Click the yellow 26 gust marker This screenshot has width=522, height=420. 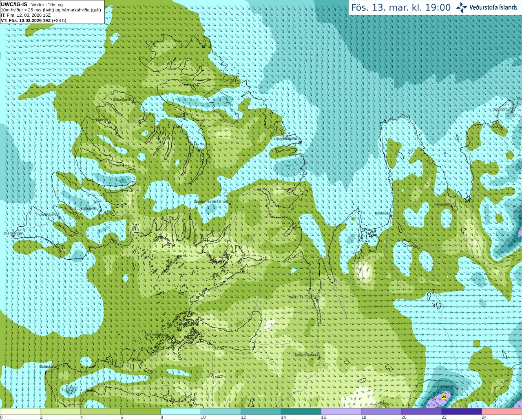point(444,396)
